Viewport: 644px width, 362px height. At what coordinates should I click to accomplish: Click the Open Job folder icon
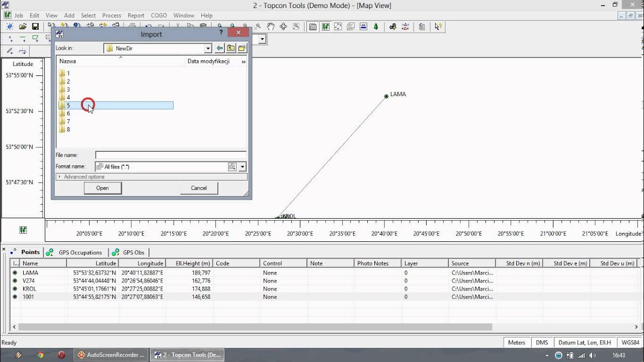click(23, 27)
